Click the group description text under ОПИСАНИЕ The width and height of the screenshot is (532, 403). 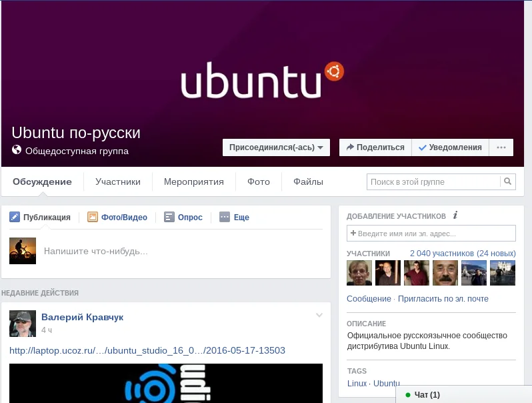pos(427,341)
